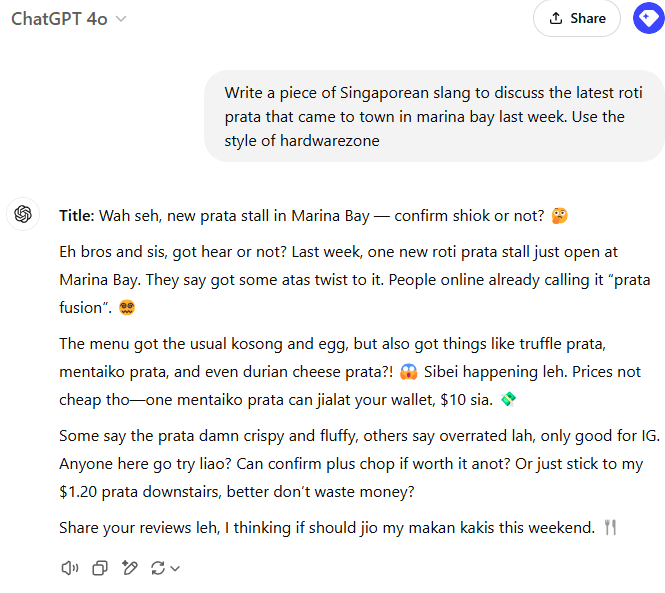665x593 pixels.
Task: Click the edit in canvas pencil icon
Action: [x=129, y=568]
